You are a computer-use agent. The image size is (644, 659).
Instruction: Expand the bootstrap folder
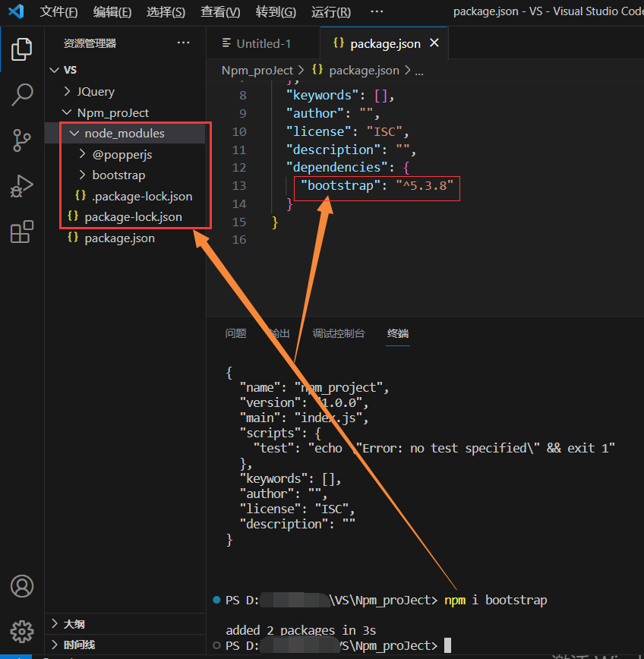[x=82, y=175]
